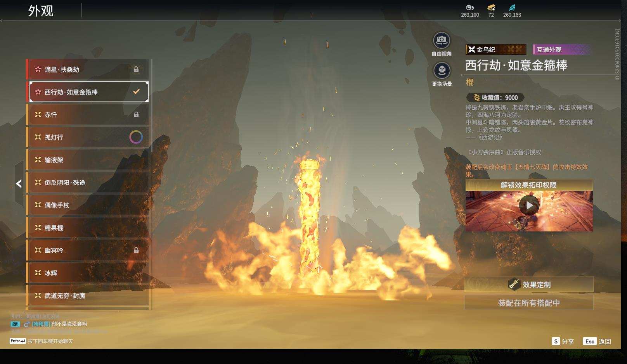Click the S 分享 share button

pyautogui.click(x=563, y=341)
